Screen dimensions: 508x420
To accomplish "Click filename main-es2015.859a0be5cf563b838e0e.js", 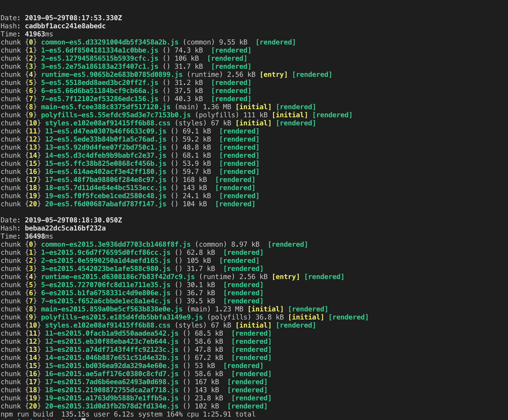I will (112, 309).
